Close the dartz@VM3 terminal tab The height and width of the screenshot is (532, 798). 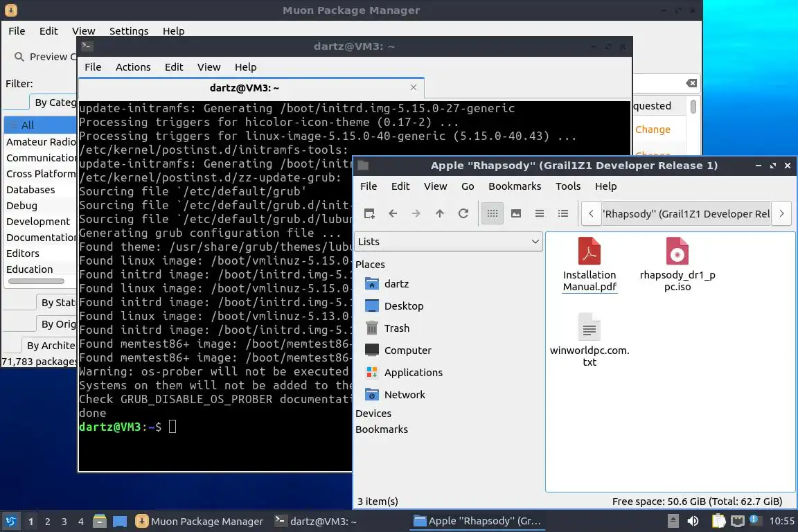414,87
